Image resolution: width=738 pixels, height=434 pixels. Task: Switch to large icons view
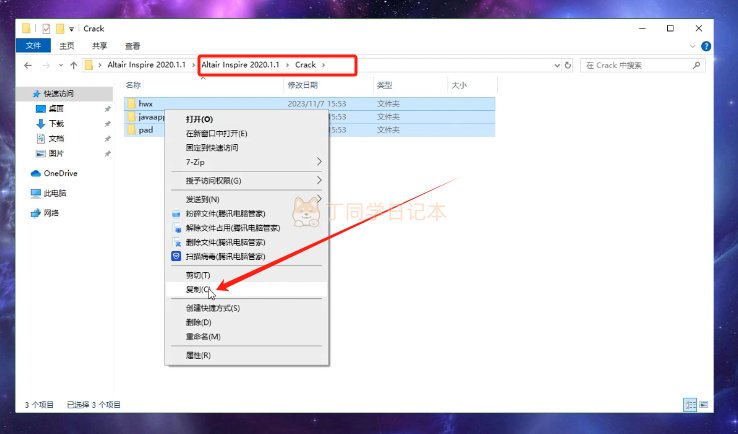(704, 405)
